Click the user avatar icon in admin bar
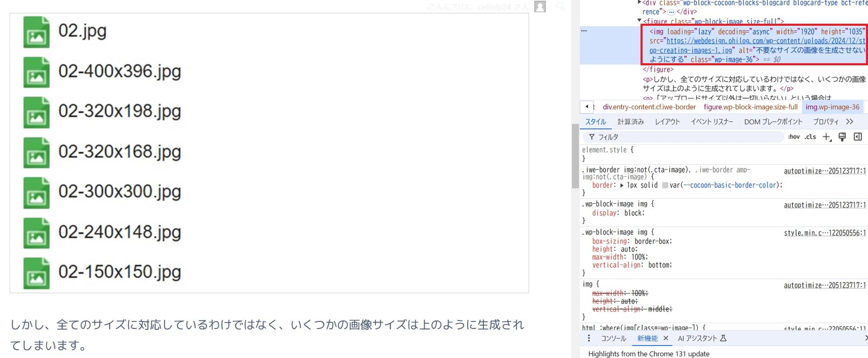 [x=540, y=6]
